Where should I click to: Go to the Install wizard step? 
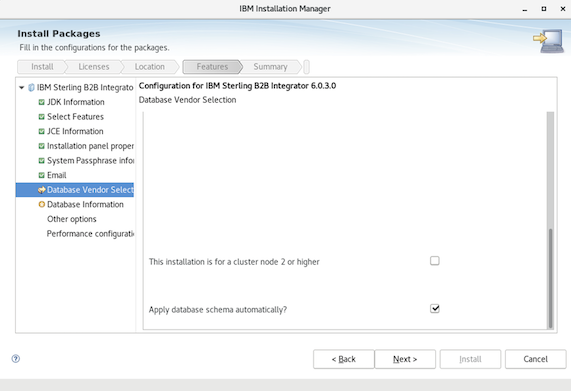pyautogui.click(x=42, y=67)
